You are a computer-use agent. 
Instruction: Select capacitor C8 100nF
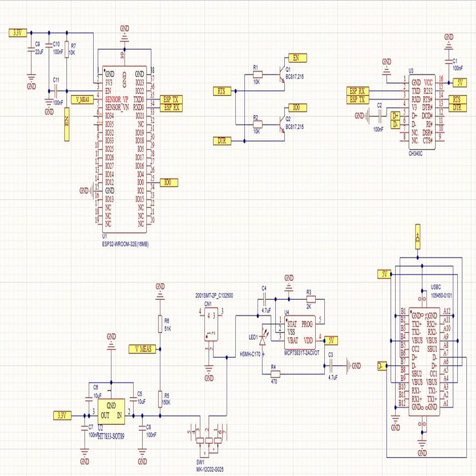coord(142,428)
